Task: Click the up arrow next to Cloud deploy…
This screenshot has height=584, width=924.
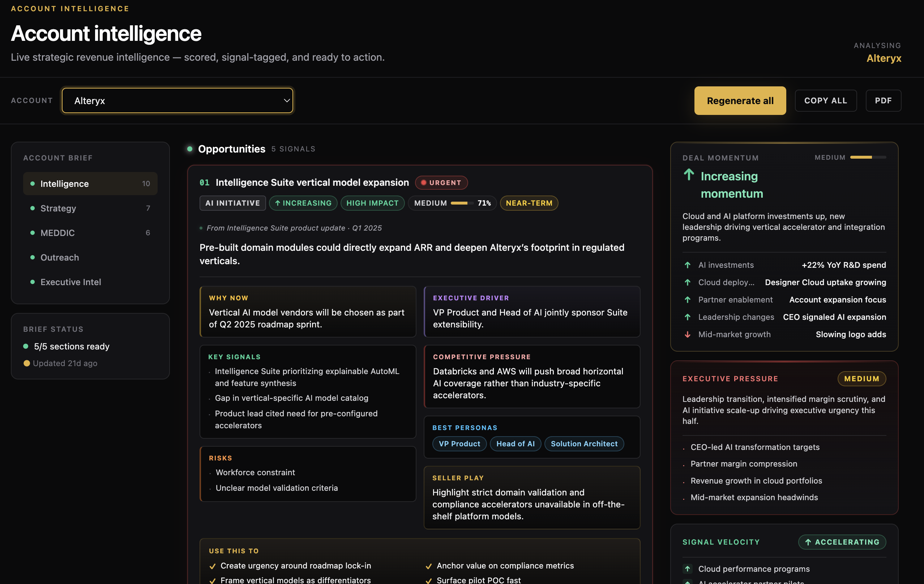Action: click(687, 282)
